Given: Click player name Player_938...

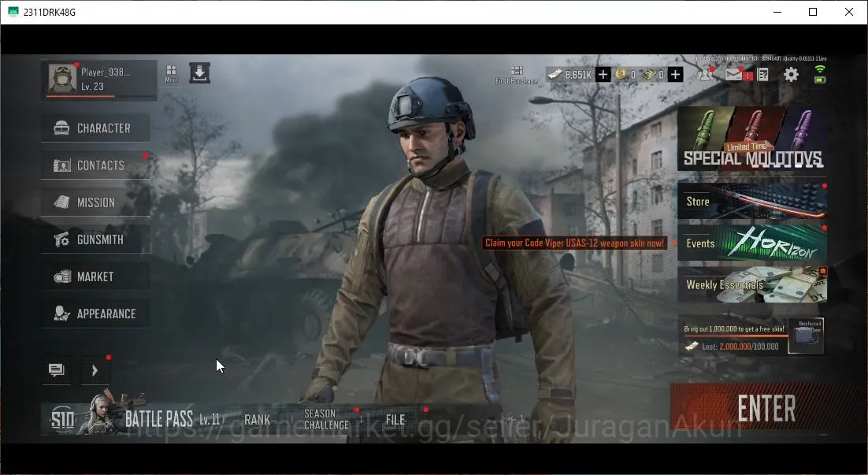Looking at the screenshot, I should point(106,72).
